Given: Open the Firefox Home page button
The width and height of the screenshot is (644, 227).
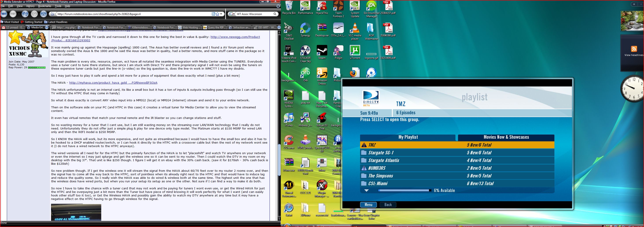Looking at the screenshot, I should (x=44, y=14).
